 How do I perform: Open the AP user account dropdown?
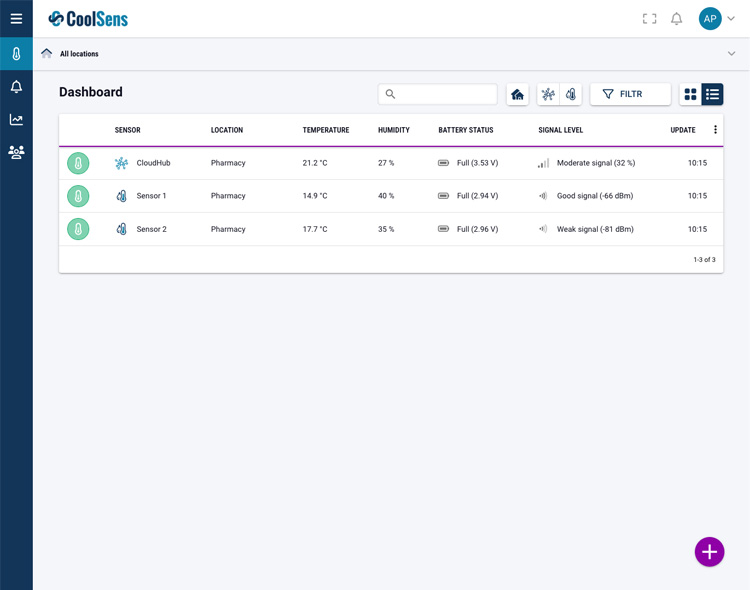[x=718, y=19]
